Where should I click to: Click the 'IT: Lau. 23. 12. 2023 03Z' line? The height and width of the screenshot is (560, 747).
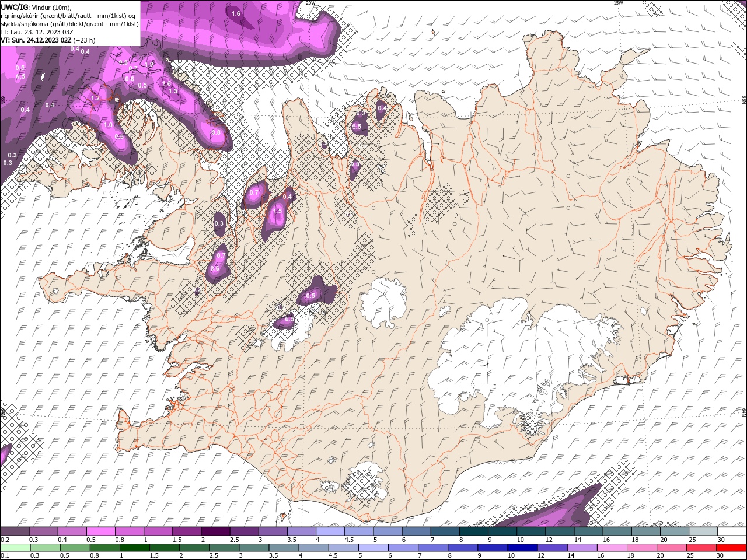[x=37, y=32]
